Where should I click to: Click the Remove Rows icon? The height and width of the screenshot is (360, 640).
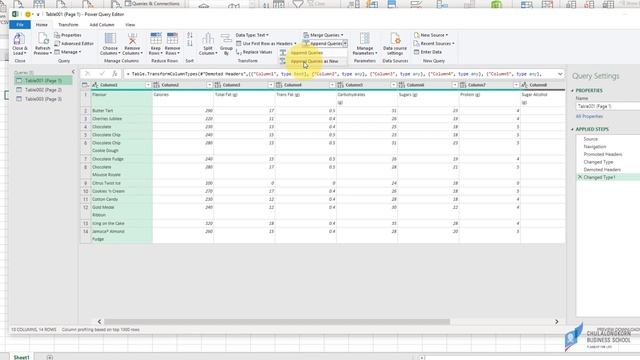[172, 39]
